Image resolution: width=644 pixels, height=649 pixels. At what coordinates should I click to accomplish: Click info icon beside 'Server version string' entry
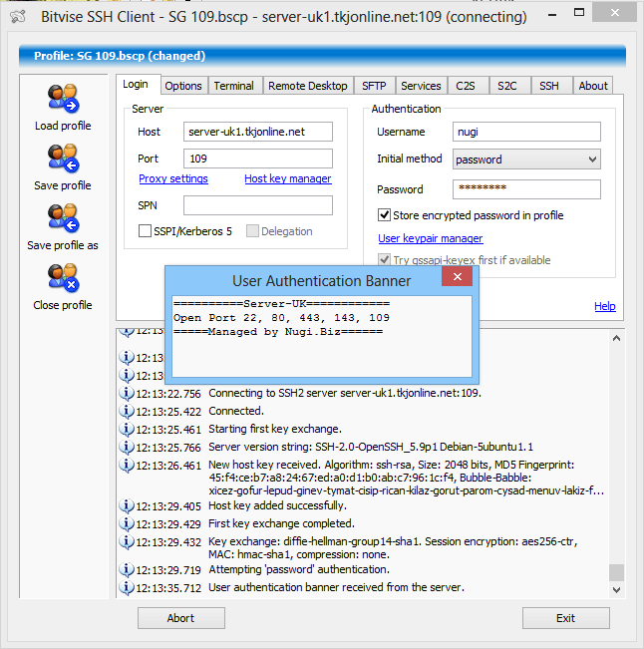click(x=127, y=447)
